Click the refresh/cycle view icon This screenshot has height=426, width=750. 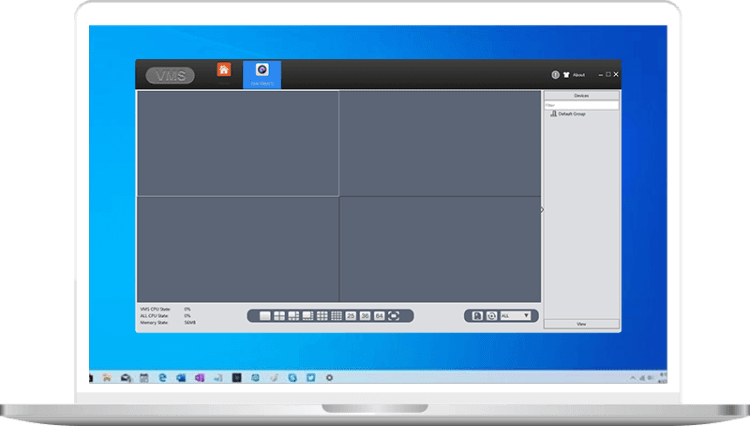(492, 316)
